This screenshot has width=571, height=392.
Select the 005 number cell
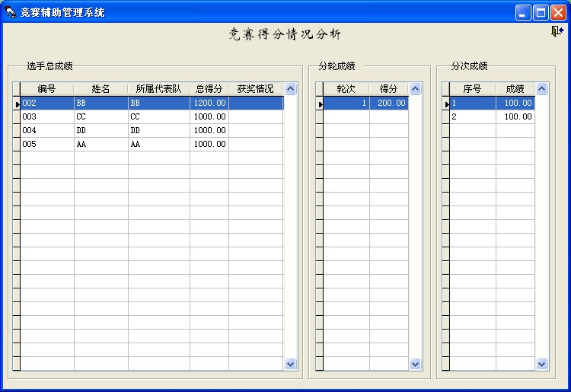click(x=47, y=144)
